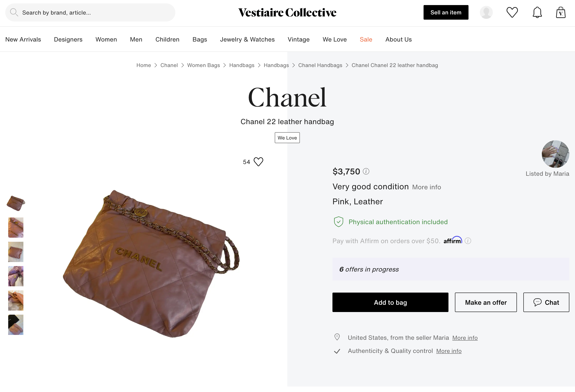Go to Chanel Handbags breadcrumb link
The width and height of the screenshot is (575, 392).
coord(320,65)
